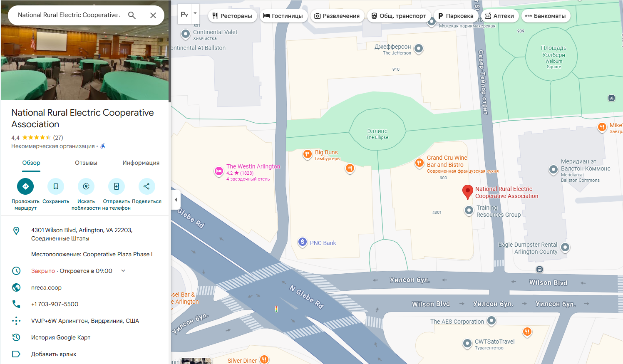The image size is (623, 364).
Task: Save the place with the bookmark icon
Action: pos(56,186)
